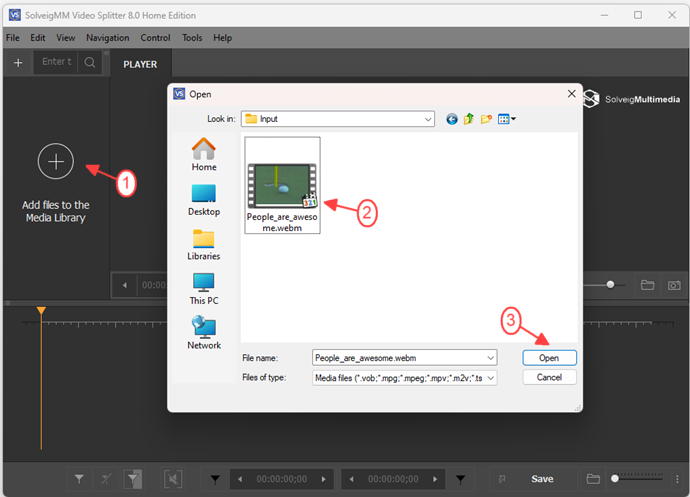Viewport: 690px width, 497px height.
Task: Create a new folder in Open dialog
Action: [x=486, y=119]
